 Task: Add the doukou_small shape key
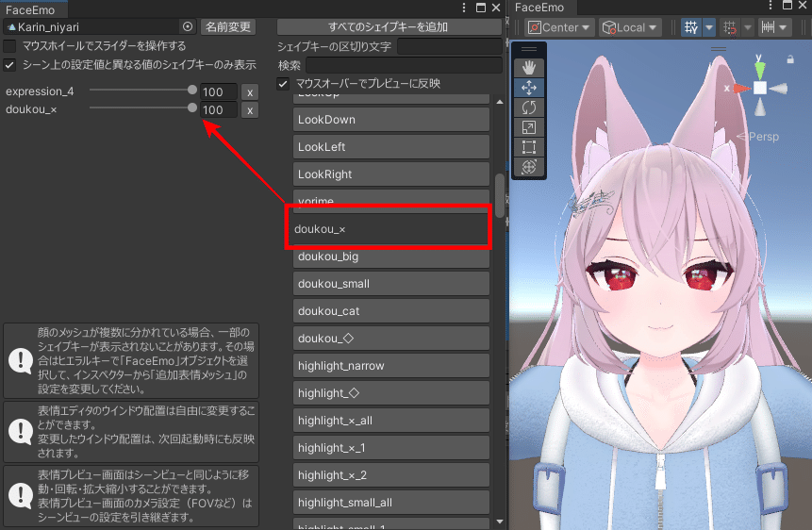pos(391,284)
